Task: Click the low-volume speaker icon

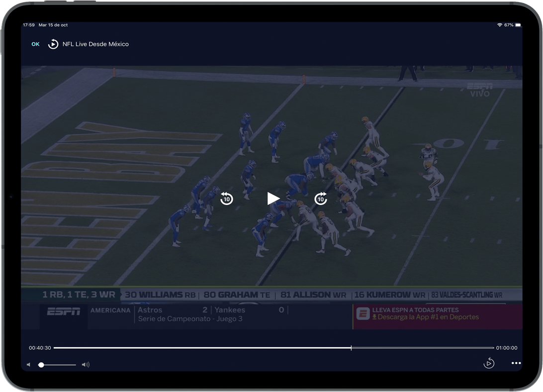Action: (x=28, y=365)
